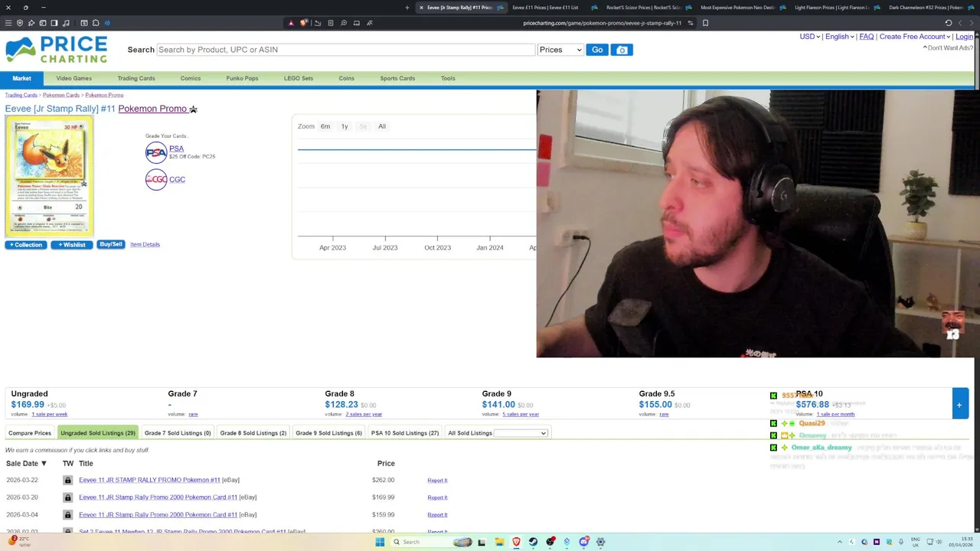Open Discord from taskbar

click(x=584, y=542)
